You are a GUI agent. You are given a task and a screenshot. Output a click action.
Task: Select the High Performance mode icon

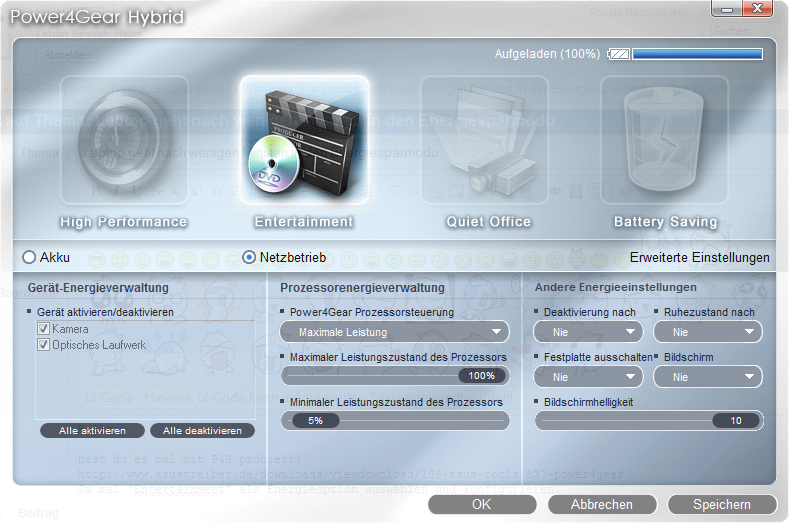pos(124,140)
